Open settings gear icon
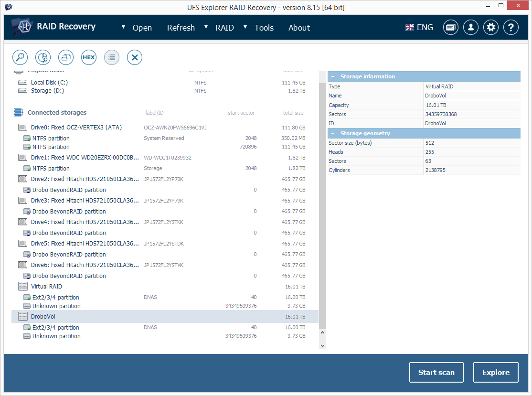This screenshot has width=532, height=396. 491,28
